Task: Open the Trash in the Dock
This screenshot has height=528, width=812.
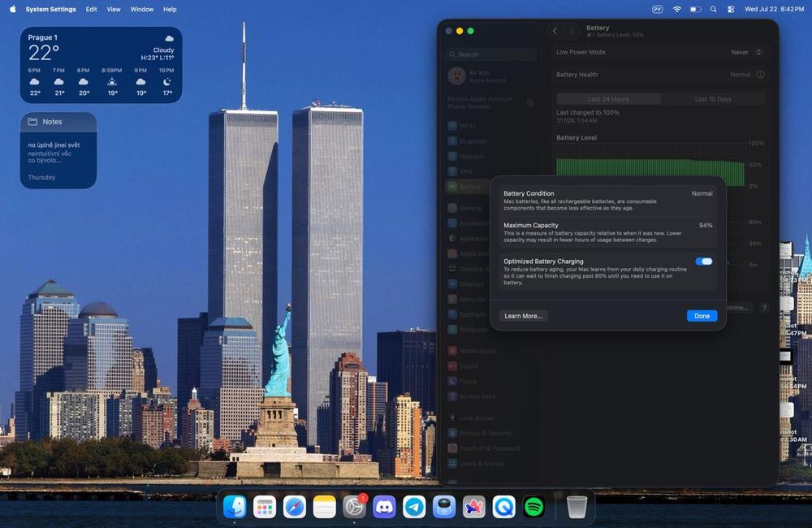Action: (x=577, y=507)
